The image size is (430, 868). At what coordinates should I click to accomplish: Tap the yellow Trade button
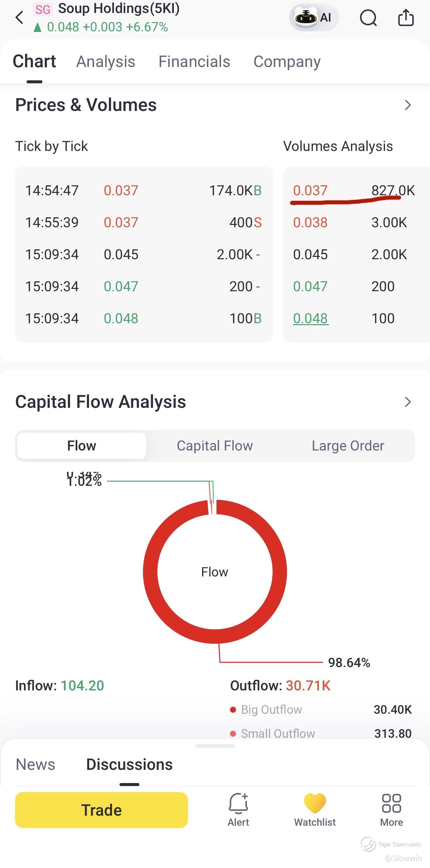tap(101, 810)
